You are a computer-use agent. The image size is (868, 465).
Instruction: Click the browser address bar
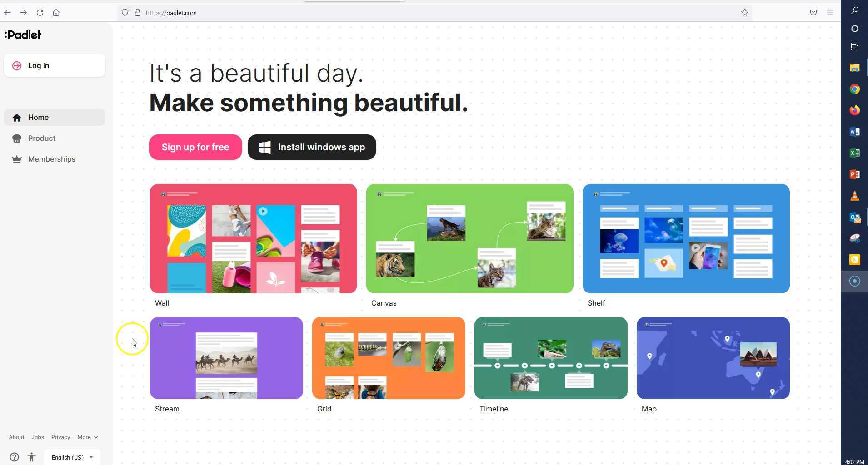point(318,12)
